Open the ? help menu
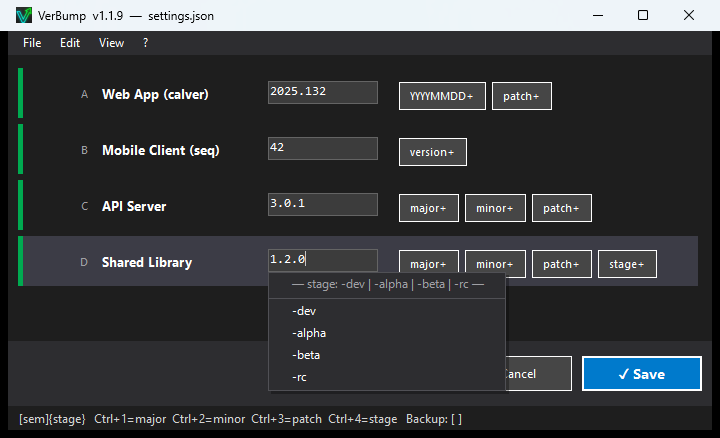 coord(146,43)
